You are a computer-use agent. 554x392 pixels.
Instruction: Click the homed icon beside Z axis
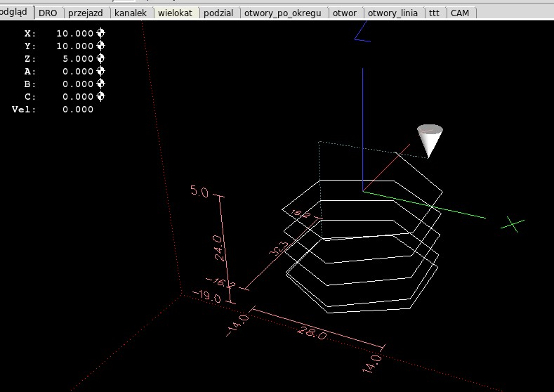[x=100, y=58]
